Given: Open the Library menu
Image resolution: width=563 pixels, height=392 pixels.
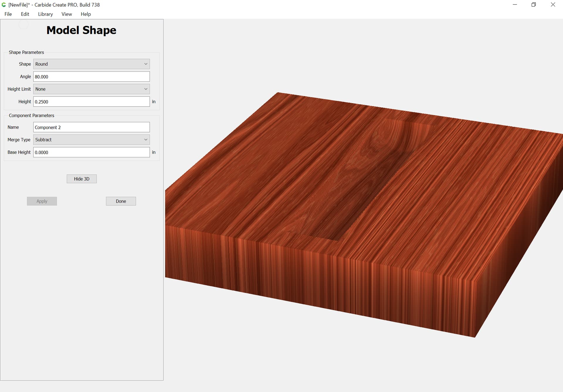Looking at the screenshot, I should tap(45, 14).
